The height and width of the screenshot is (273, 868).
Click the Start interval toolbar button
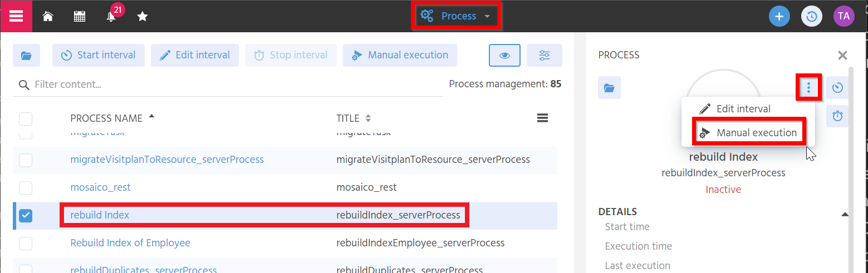(x=99, y=55)
